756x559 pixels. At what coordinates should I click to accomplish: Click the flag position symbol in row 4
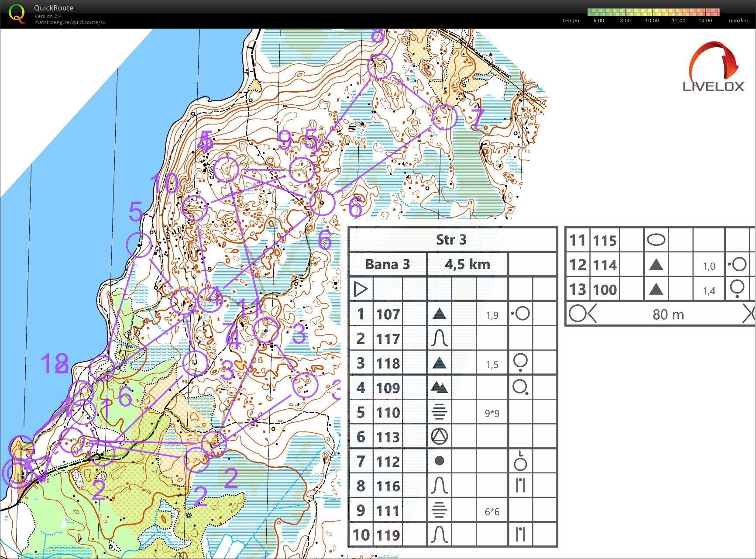pyautogui.click(x=521, y=387)
